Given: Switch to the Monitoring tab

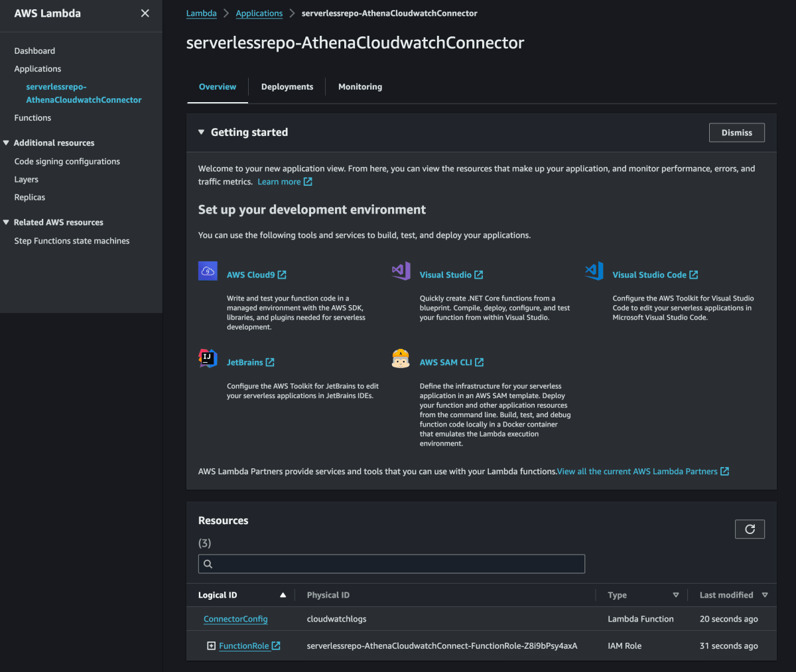Looking at the screenshot, I should pos(360,87).
